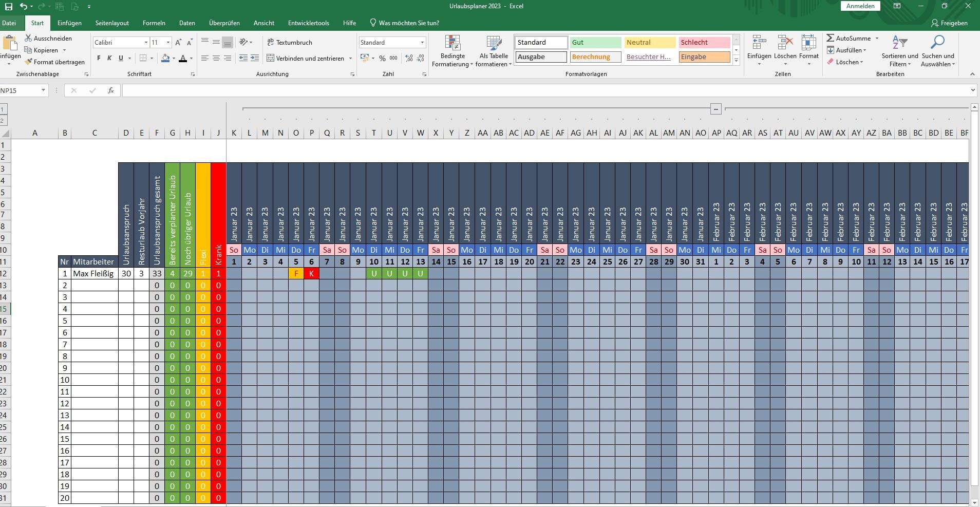Image resolution: width=980 pixels, height=507 pixels.
Task: Click the cell borders icon
Action: click(143, 58)
